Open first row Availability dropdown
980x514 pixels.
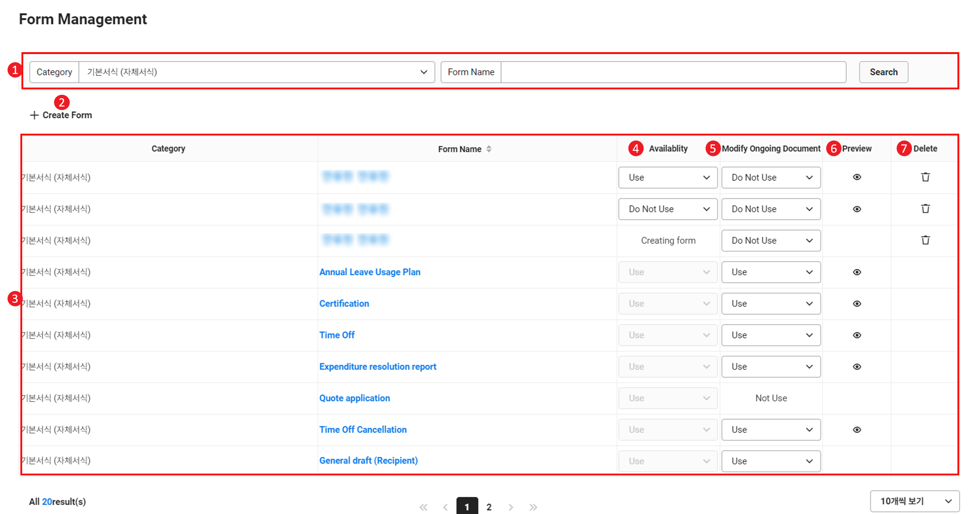[668, 178]
